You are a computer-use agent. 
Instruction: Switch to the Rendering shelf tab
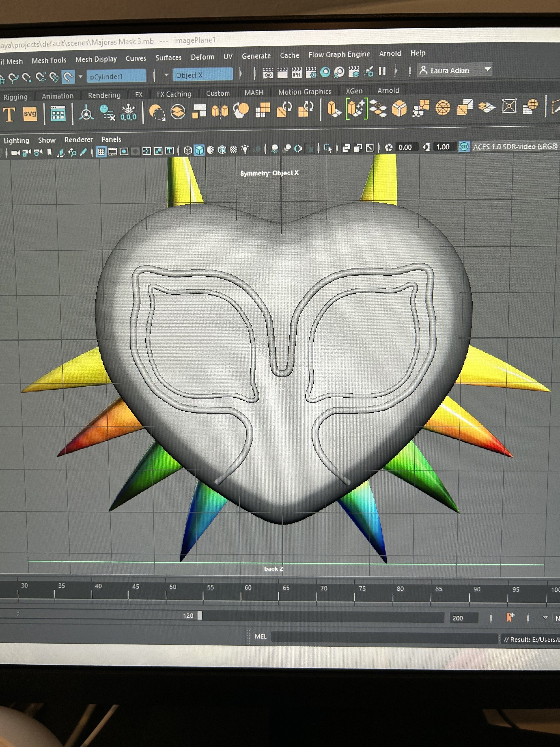coord(104,95)
